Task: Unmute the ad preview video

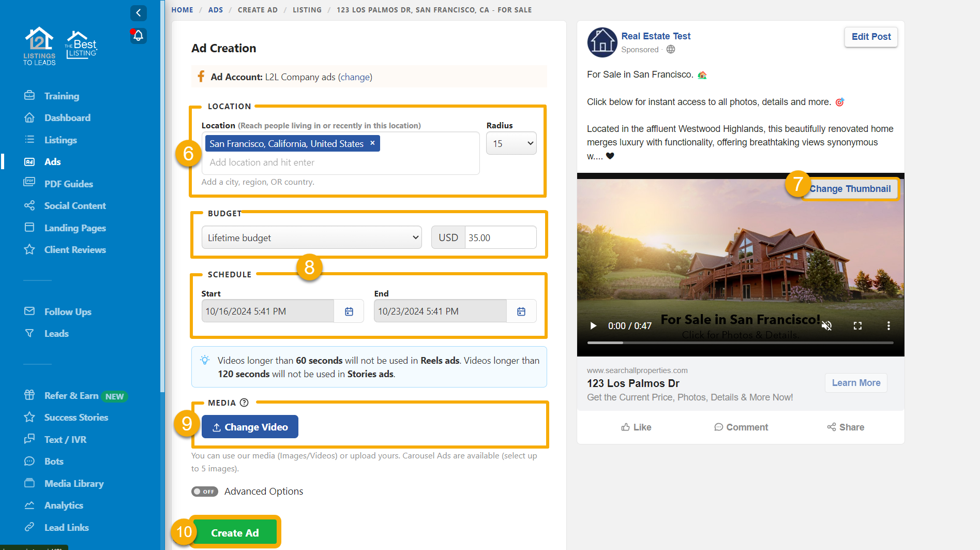Action: click(x=826, y=325)
